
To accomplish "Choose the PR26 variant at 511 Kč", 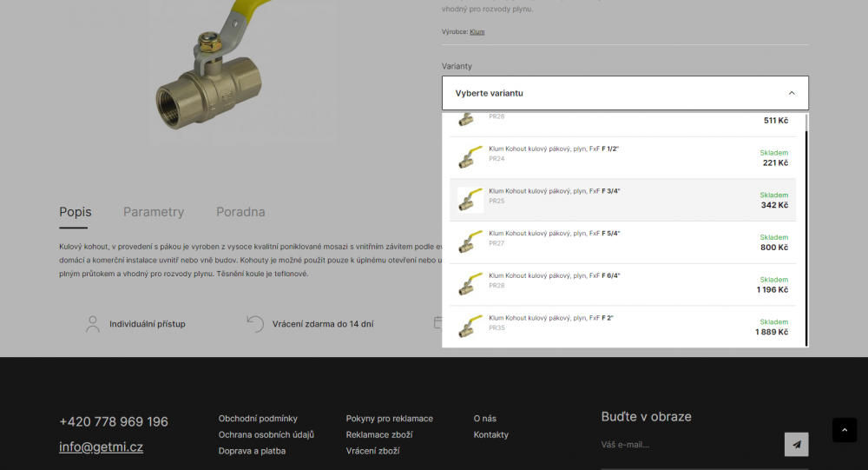I will pyautogui.click(x=622, y=125).
